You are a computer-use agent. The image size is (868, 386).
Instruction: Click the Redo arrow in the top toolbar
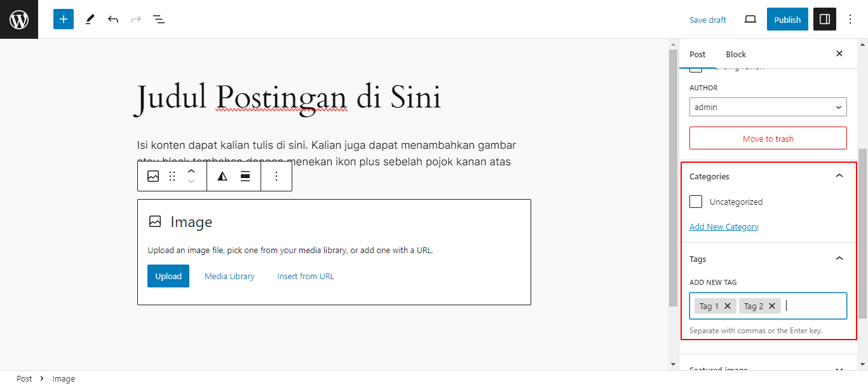pyautogui.click(x=135, y=19)
